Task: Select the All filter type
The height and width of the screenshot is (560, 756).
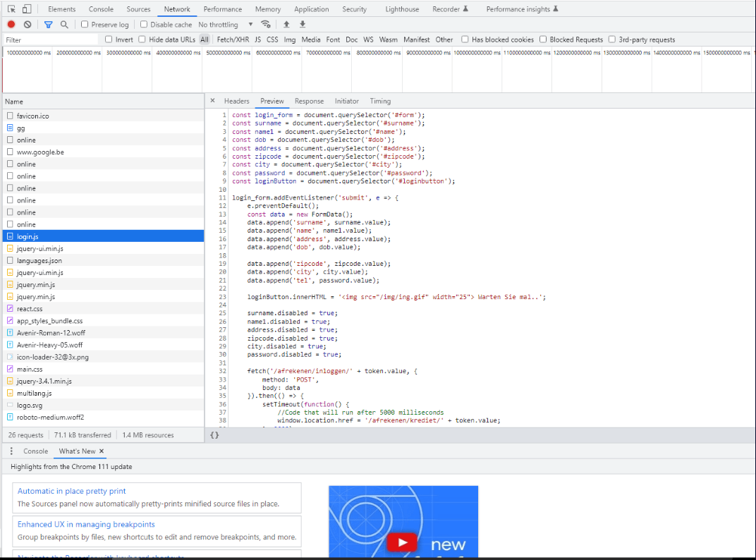Action: coord(205,39)
